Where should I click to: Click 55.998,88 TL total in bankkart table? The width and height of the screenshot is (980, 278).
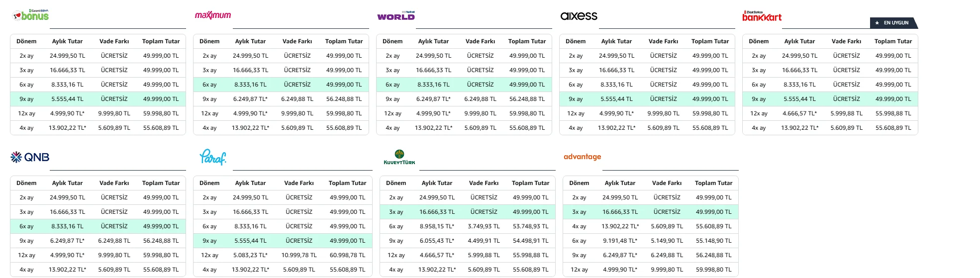[x=893, y=113]
